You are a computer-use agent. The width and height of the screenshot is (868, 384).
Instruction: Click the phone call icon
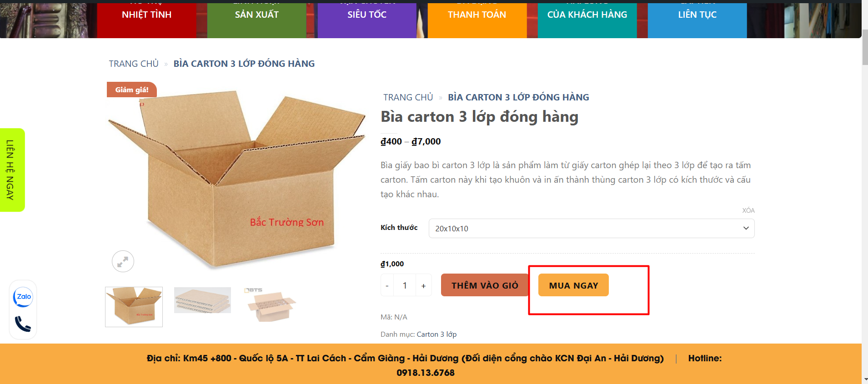pyautogui.click(x=23, y=324)
